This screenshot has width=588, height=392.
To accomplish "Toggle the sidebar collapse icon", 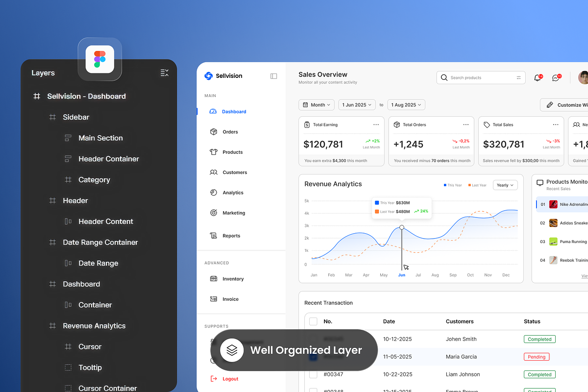I will point(273,76).
